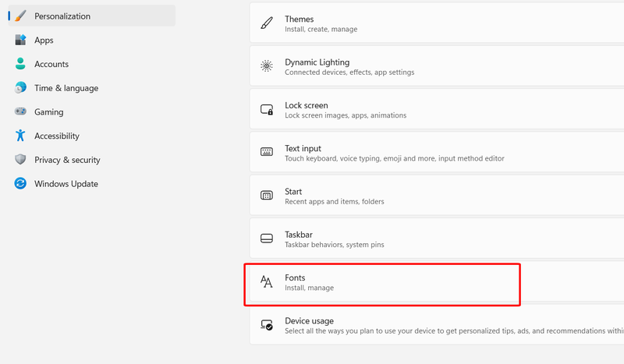
Task: Click the Accessibility figure icon
Action: pyautogui.click(x=20, y=136)
